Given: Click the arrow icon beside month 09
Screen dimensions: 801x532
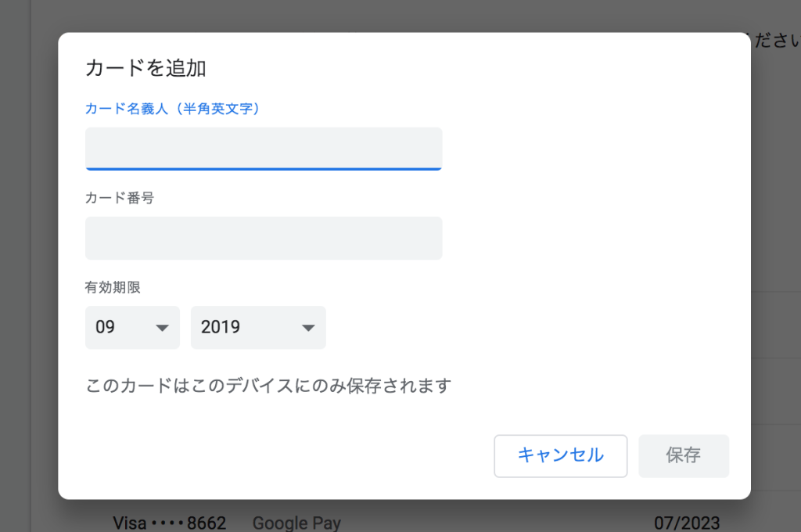Looking at the screenshot, I should (163, 328).
